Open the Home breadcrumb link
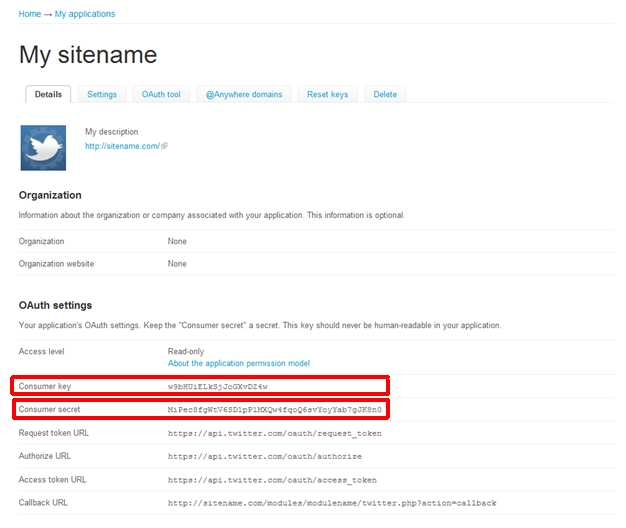The height and width of the screenshot is (528, 626). tap(30, 14)
